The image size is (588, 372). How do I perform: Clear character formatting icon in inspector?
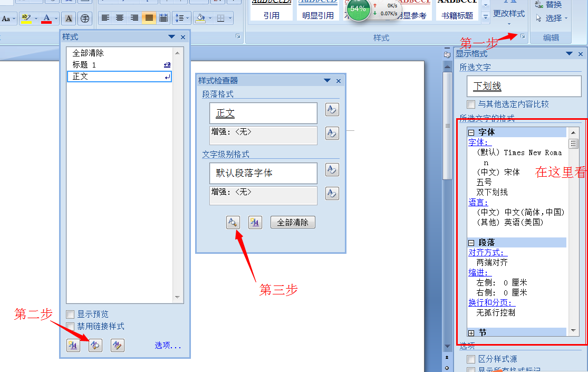click(332, 193)
